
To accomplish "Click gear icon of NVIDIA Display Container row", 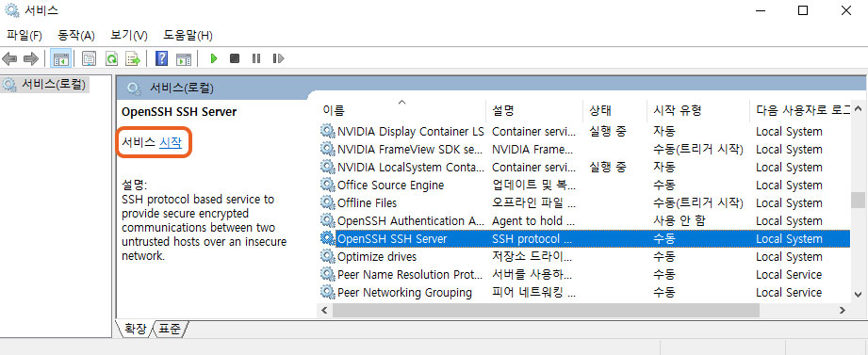I will pos(328,131).
